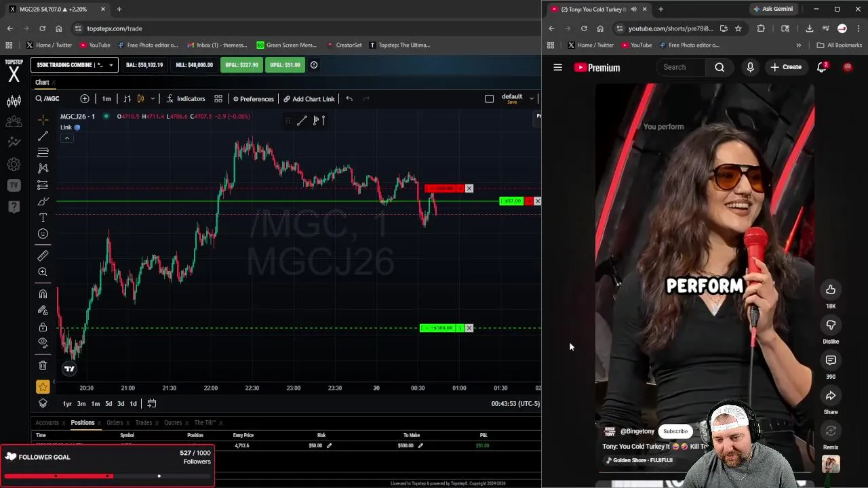Open the forecasting and measurement tools
This screenshot has width=868, height=488.
tap(43, 185)
